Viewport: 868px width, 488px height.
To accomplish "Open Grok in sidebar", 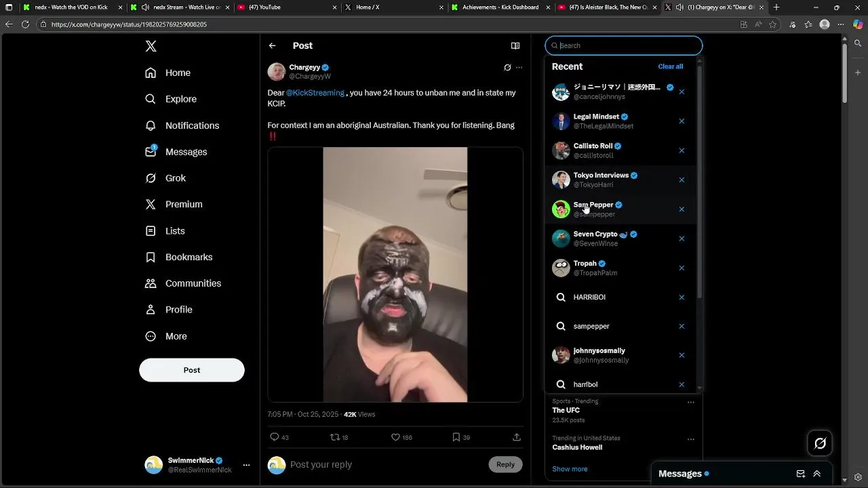I will click(165, 178).
